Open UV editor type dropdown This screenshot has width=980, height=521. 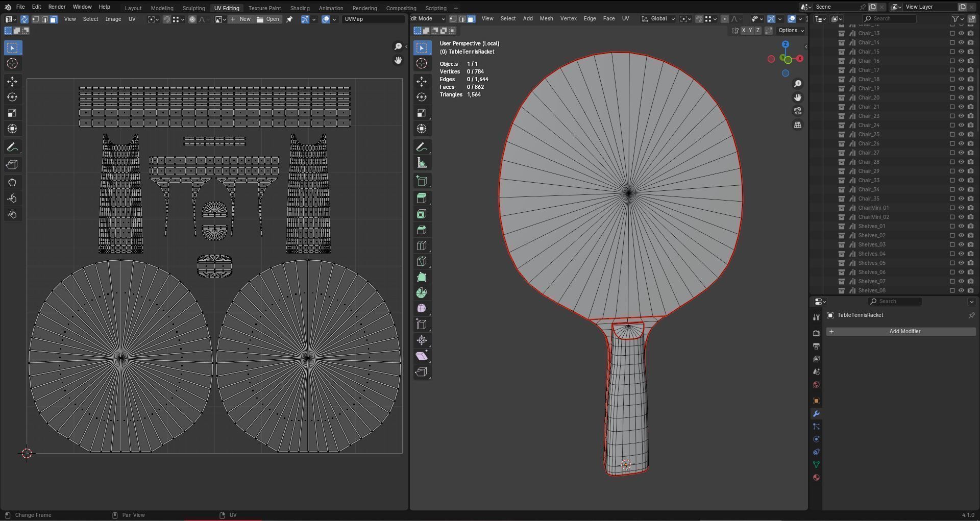click(x=11, y=19)
